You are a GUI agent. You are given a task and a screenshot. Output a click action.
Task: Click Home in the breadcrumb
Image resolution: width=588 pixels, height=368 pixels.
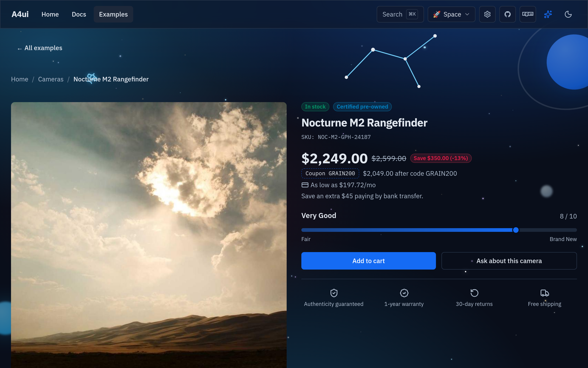pyautogui.click(x=20, y=79)
